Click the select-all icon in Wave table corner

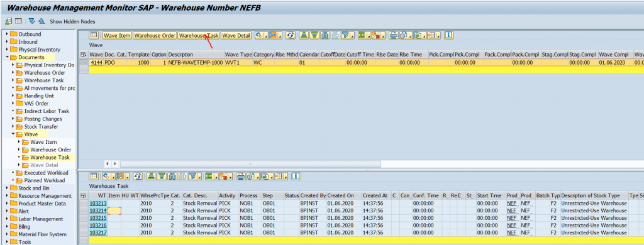pos(84,55)
